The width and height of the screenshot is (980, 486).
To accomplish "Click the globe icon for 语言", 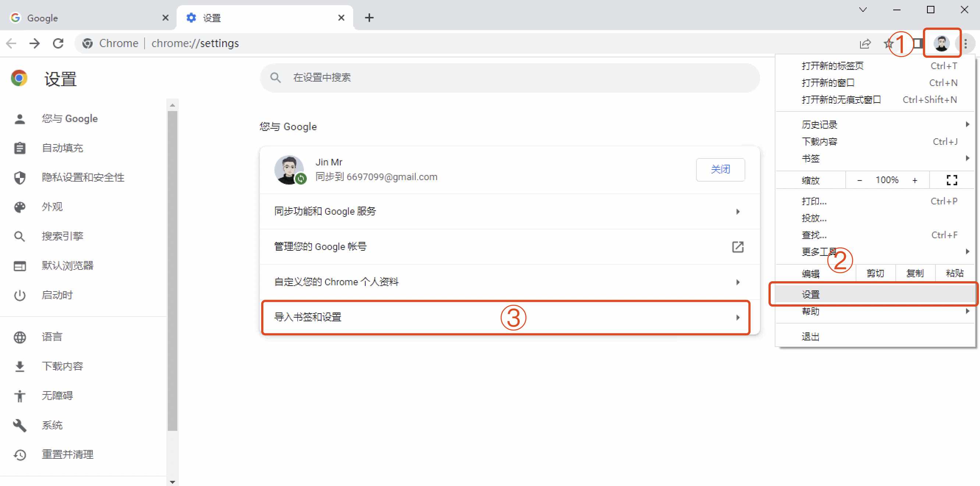I will (x=20, y=337).
